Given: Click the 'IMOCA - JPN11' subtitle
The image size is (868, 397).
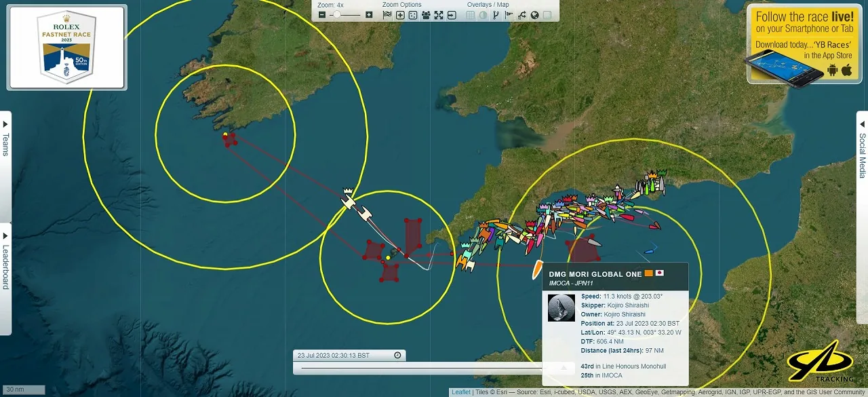Looking at the screenshot, I should [571, 283].
